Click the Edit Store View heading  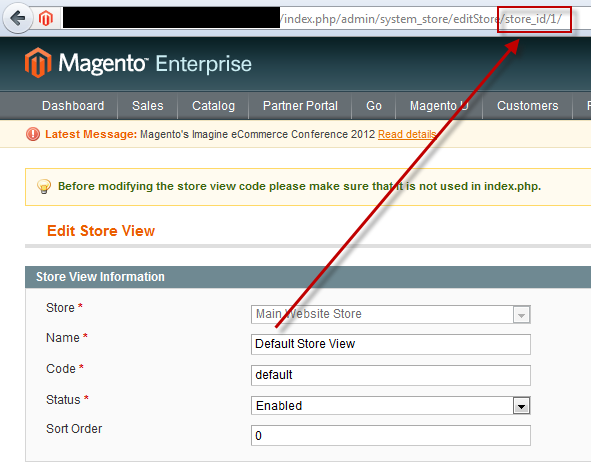[x=101, y=231]
